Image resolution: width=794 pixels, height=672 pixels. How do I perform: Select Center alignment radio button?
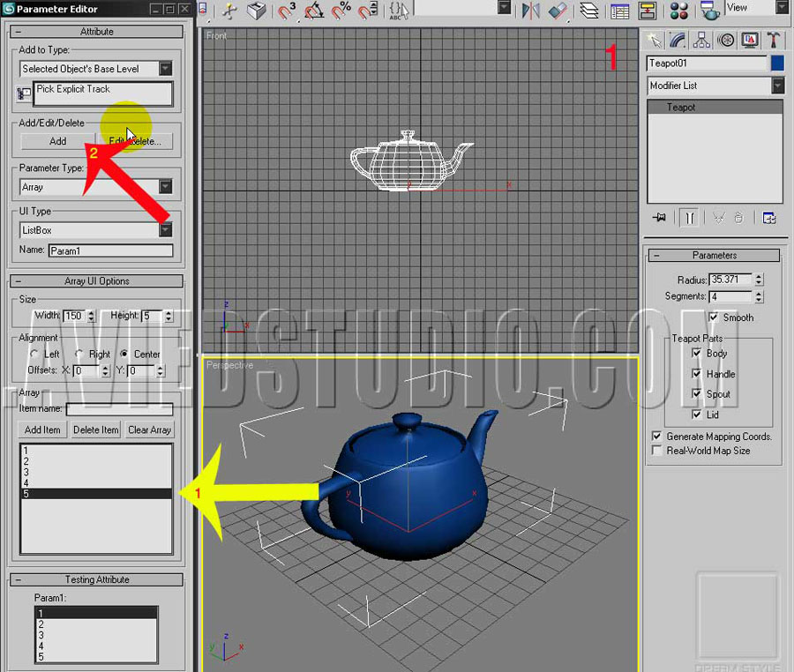pyautogui.click(x=124, y=354)
